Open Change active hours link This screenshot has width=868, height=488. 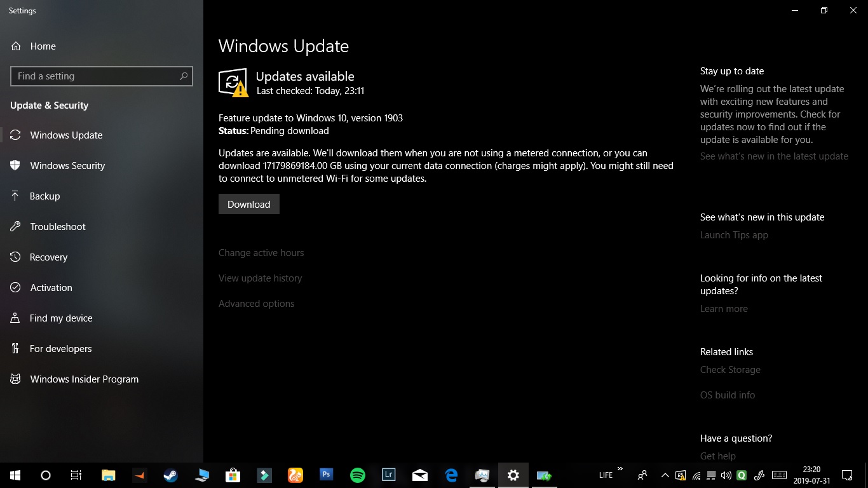261,253
